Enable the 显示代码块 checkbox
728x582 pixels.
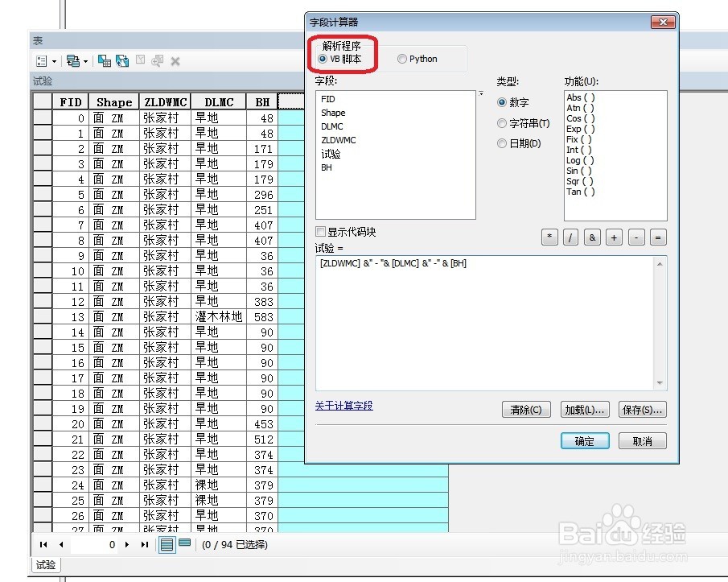tap(321, 232)
